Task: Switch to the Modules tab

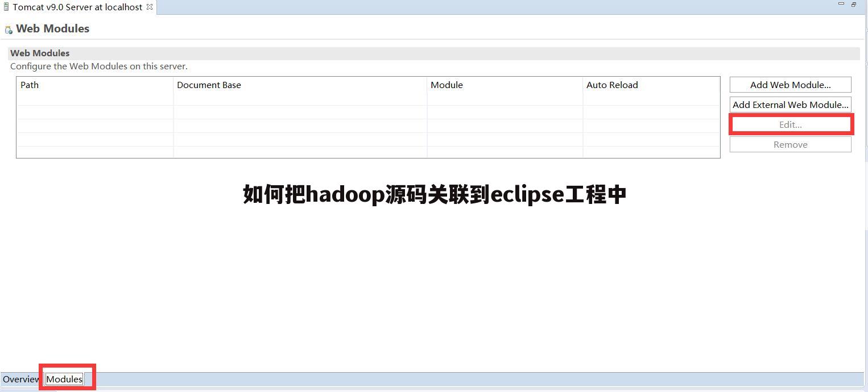Action: (64, 379)
